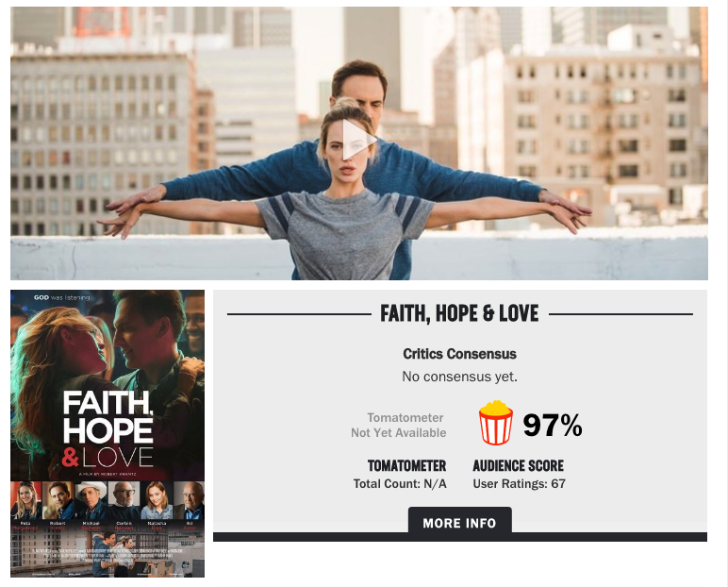Open the MORE INFO button

459,523
